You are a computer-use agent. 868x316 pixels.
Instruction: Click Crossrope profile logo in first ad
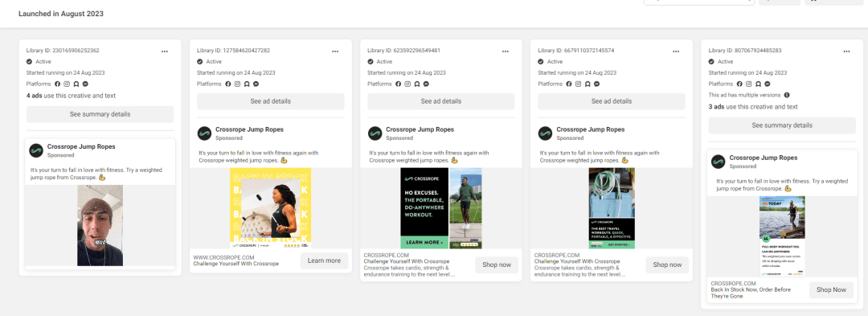36,150
